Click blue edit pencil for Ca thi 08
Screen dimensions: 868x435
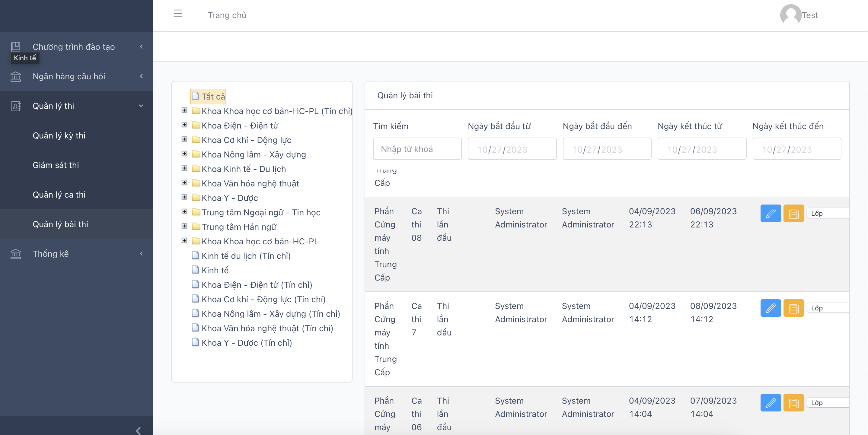pos(770,214)
